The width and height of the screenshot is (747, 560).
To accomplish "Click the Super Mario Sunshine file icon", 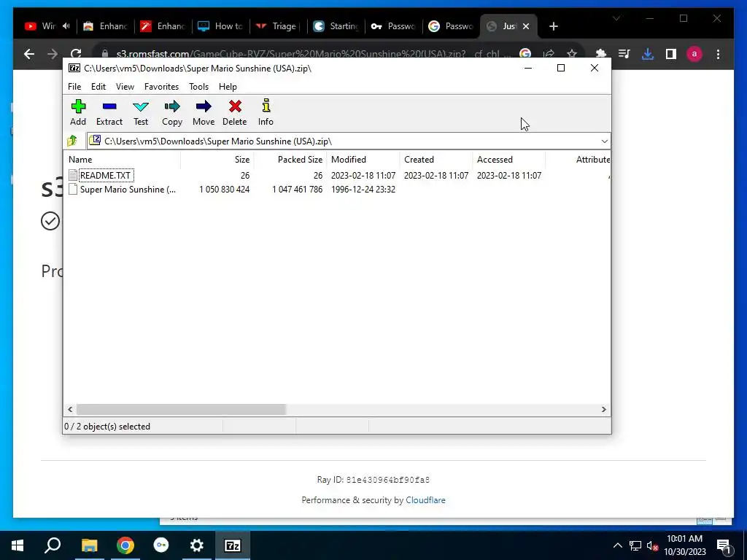I will pyautogui.click(x=73, y=190).
